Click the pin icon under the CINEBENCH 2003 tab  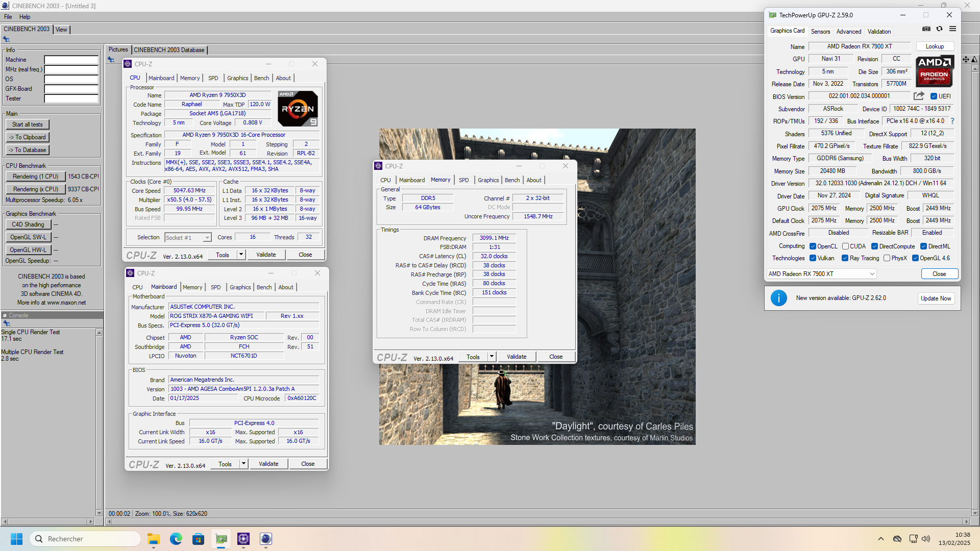point(6,39)
